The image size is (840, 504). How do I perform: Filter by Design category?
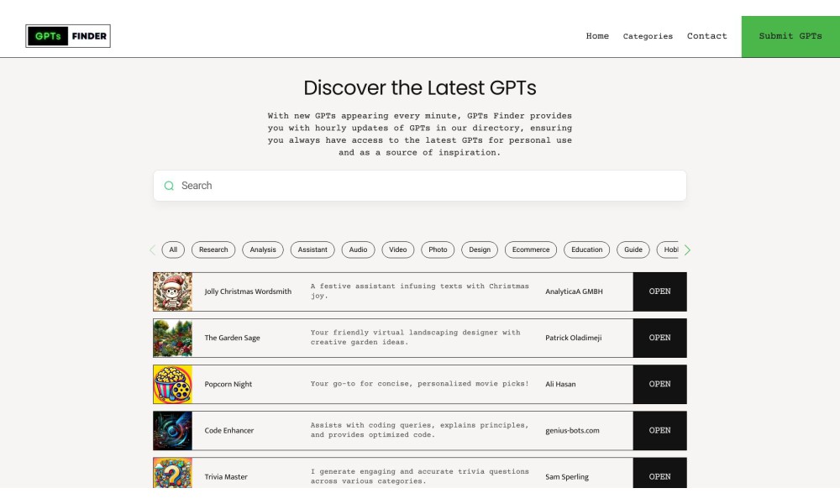coord(480,249)
